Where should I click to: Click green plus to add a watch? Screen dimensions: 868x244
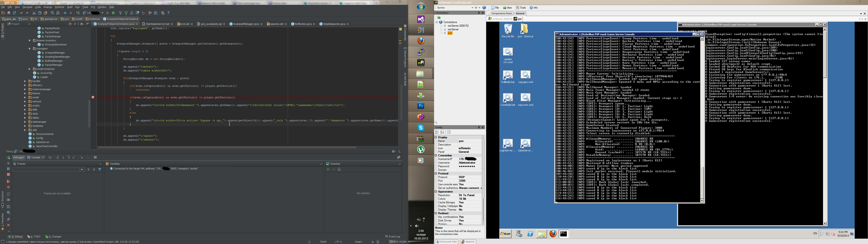tap(328, 169)
